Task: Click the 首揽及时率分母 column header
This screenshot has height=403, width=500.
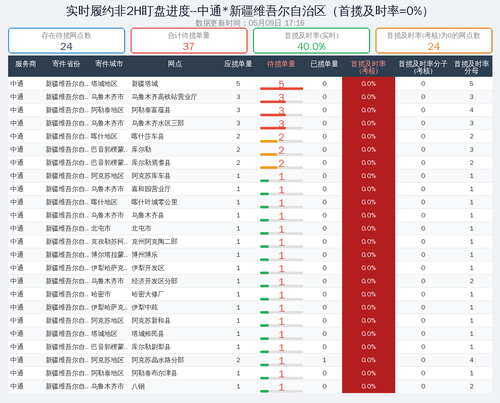Action: (471, 67)
